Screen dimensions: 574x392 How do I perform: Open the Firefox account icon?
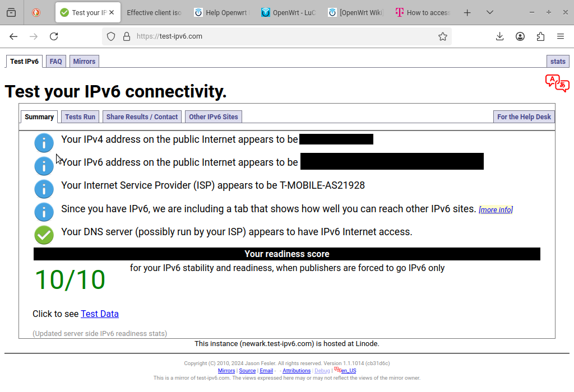[520, 36]
